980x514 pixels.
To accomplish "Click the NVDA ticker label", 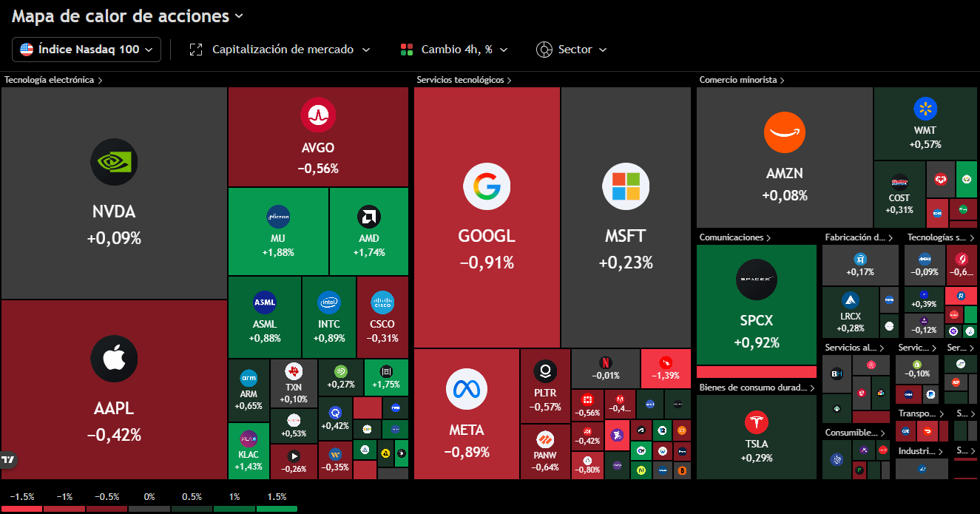I will coord(114,212).
